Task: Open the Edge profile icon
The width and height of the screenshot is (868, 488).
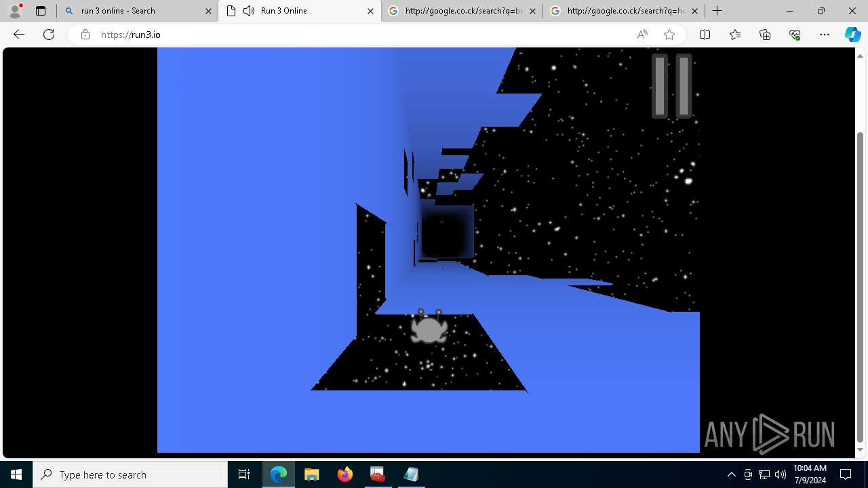Action: (x=15, y=11)
